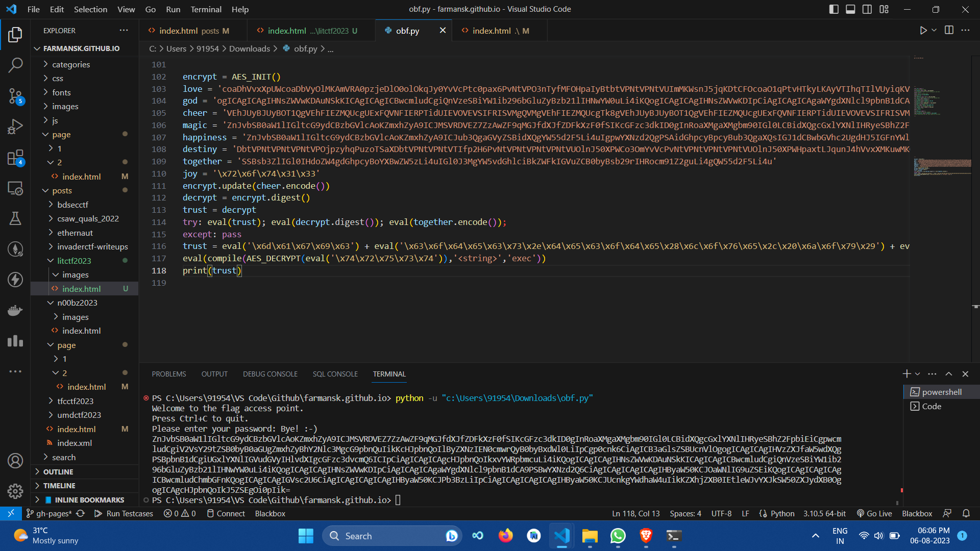Split the editor to the right
The image size is (980, 551).
click(x=949, y=31)
